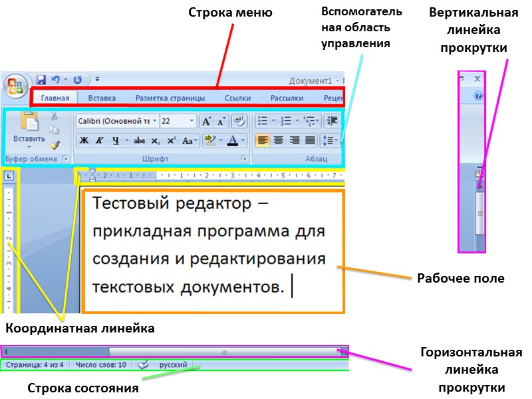Click the decrease indent icon

331,121
